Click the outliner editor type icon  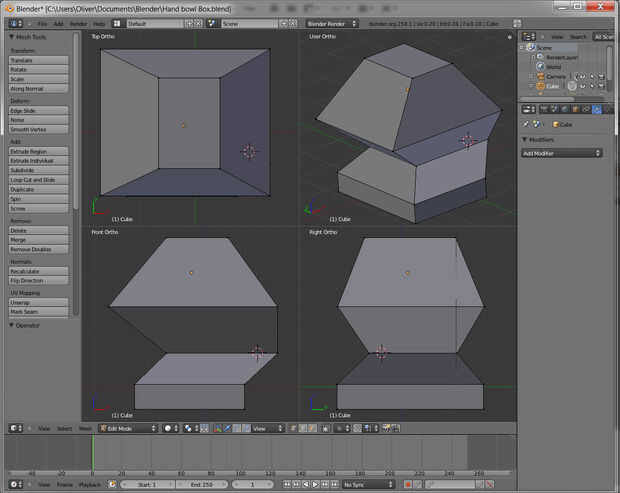(527, 37)
